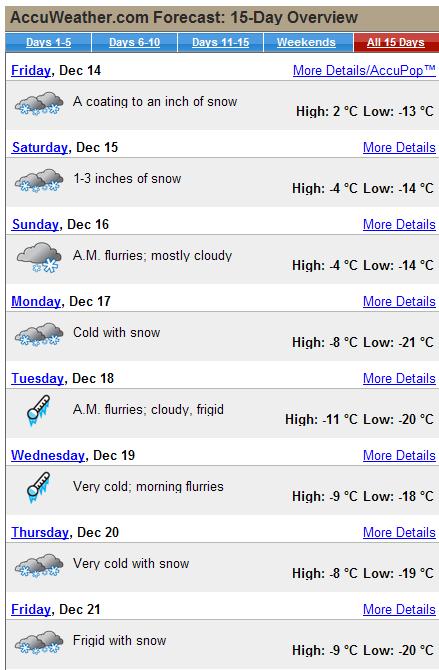The width and height of the screenshot is (439, 670).
Task: Switch to the Days 6-10 tab
Action: 135,42
